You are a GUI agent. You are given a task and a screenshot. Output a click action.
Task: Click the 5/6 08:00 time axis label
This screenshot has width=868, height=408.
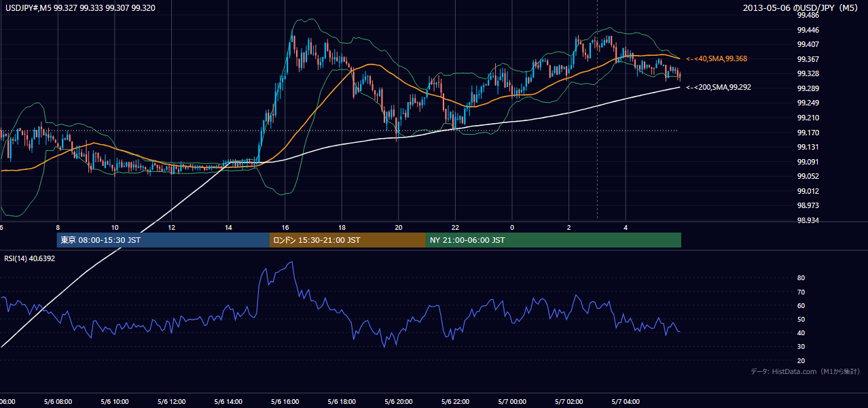[x=58, y=401]
